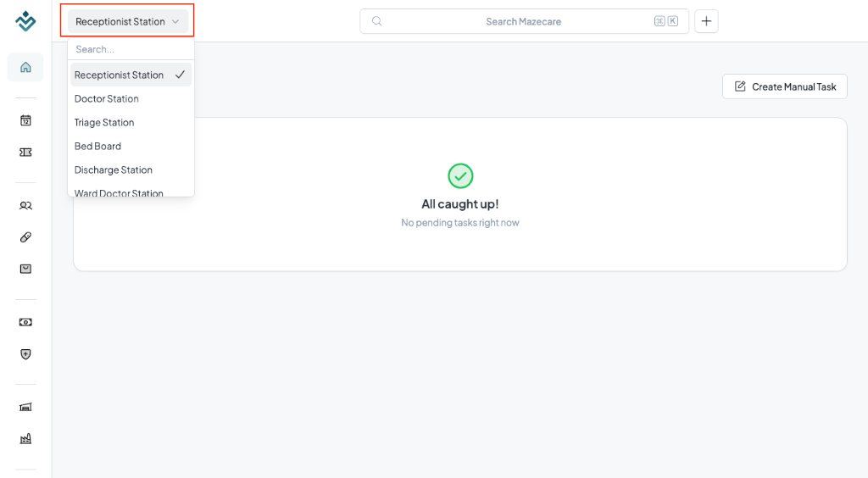
Task: Choose Triage Station option
Action: point(131,122)
